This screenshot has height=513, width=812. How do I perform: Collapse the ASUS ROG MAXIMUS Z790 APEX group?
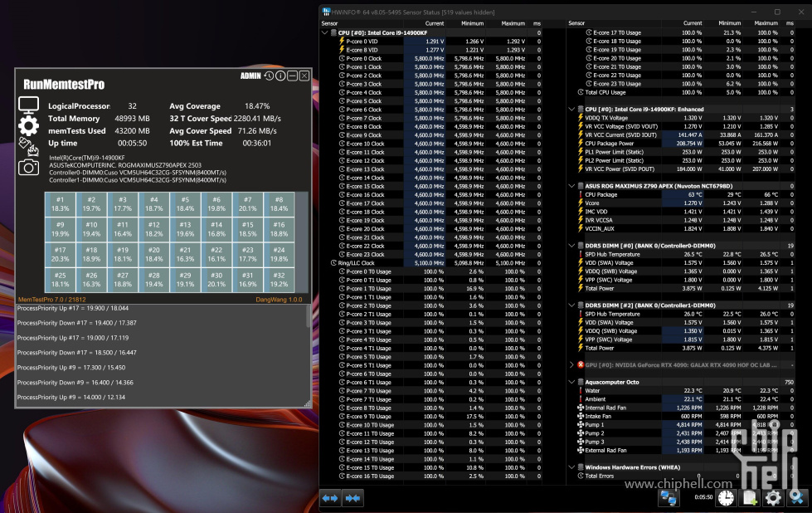(571, 186)
